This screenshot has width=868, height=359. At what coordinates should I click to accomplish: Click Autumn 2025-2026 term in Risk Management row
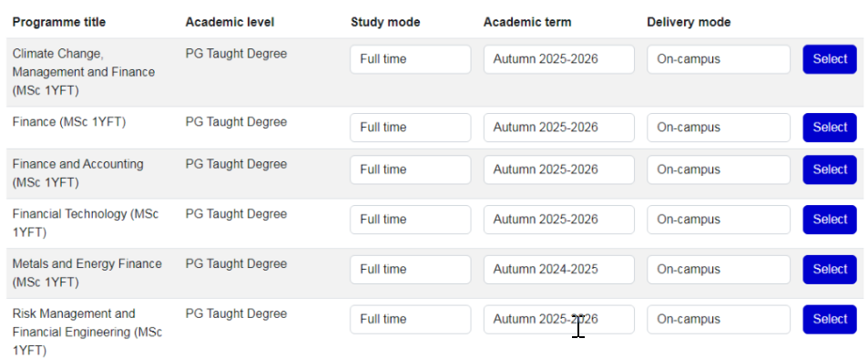coord(558,319)
